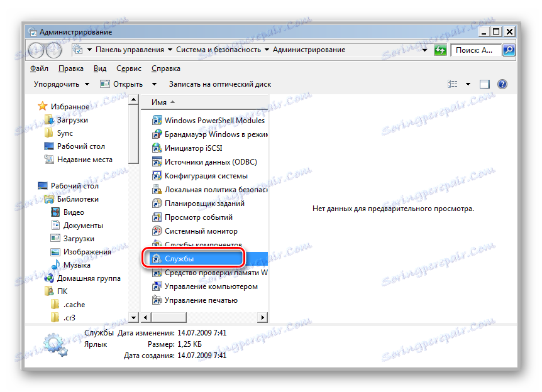542x392 pixels.
Task: Click the Back navigation arrow button
Action: [36, 50]
